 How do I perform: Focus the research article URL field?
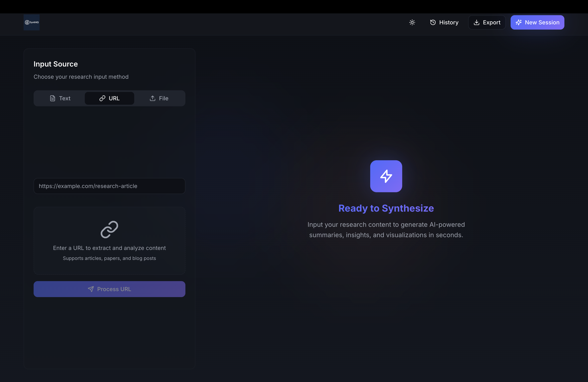pos(109,186)
